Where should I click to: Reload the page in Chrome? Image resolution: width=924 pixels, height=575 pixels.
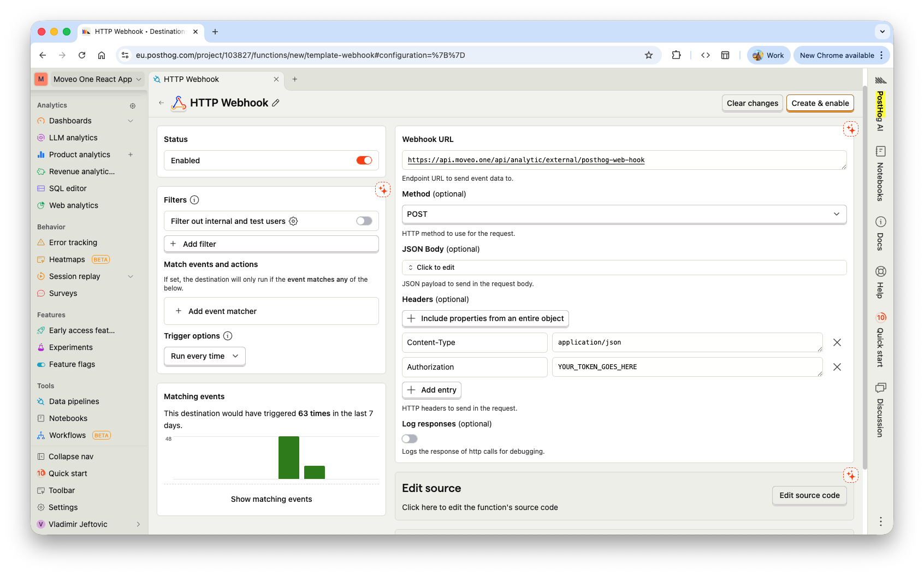[82, 55]
